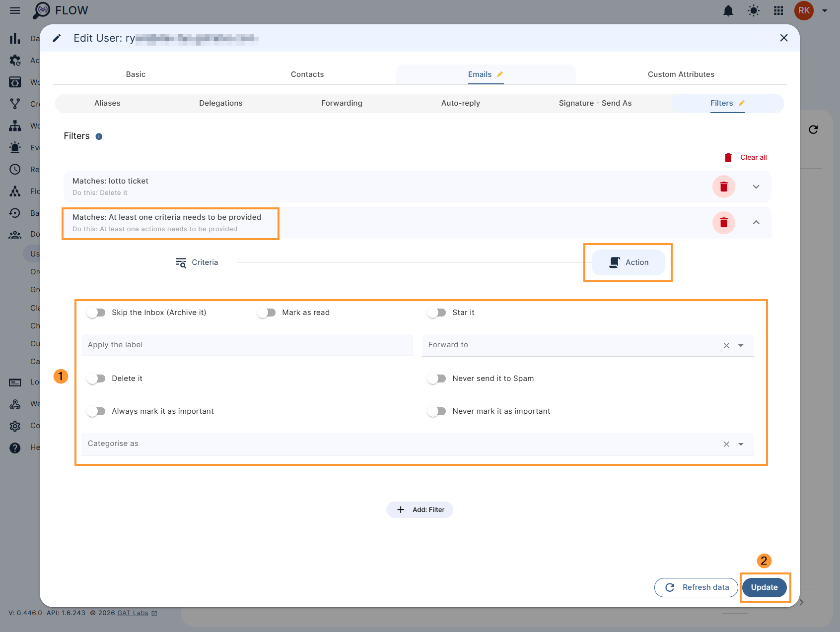Click the settings cog sidebar icon
The image size is (840, 632).
click(15, 426)
